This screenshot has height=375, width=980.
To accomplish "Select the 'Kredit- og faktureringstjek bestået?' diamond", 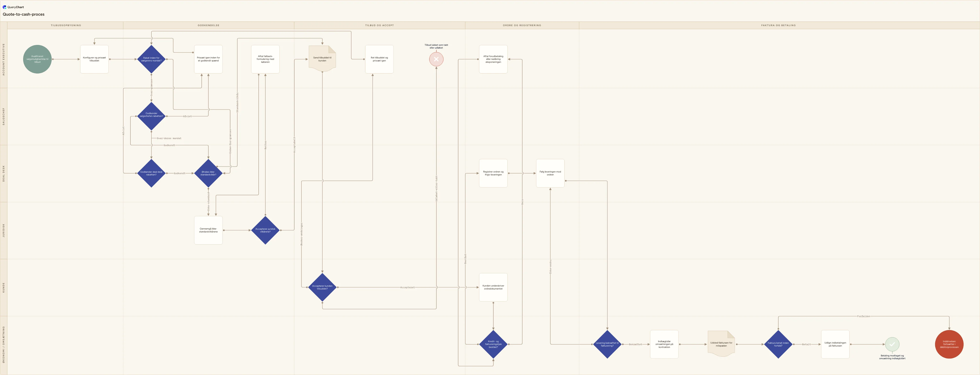I will 493,344.
